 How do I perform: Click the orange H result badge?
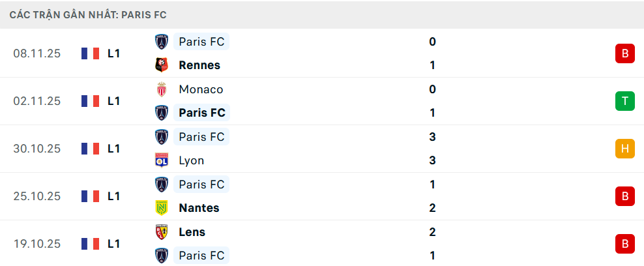point(624,149)
